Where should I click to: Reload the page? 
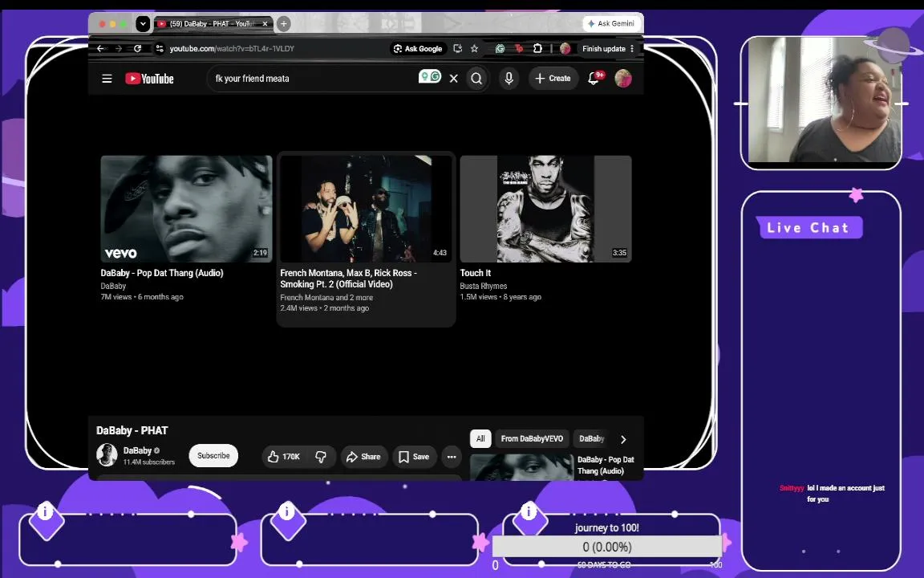click(137, 48)
